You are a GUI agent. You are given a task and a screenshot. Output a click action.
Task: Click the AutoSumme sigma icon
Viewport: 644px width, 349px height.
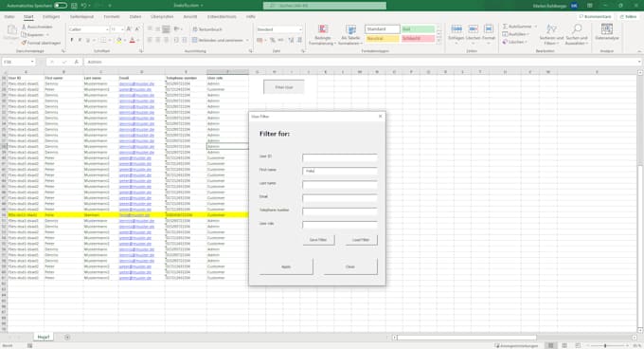click(x=505, y=27)
